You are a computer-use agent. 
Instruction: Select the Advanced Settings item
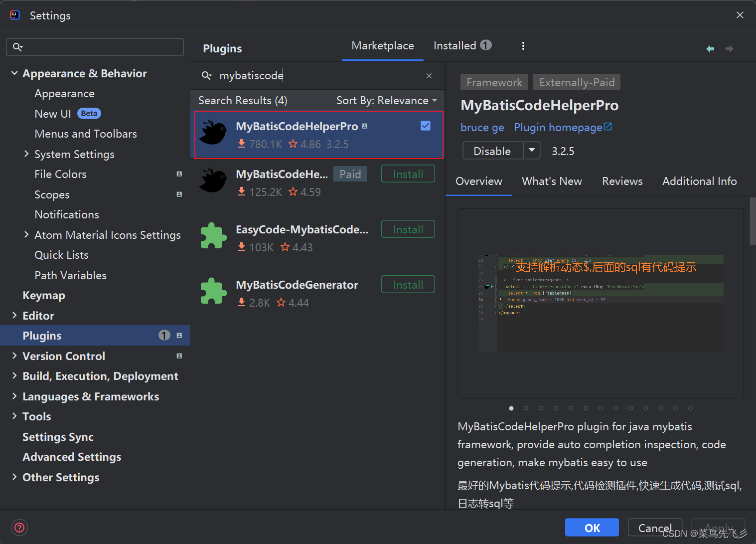72,457
